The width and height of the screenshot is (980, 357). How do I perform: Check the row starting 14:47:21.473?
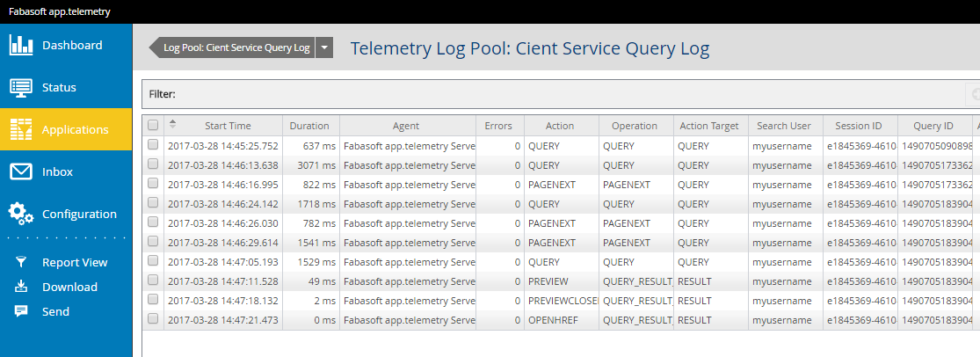point(153,319)
